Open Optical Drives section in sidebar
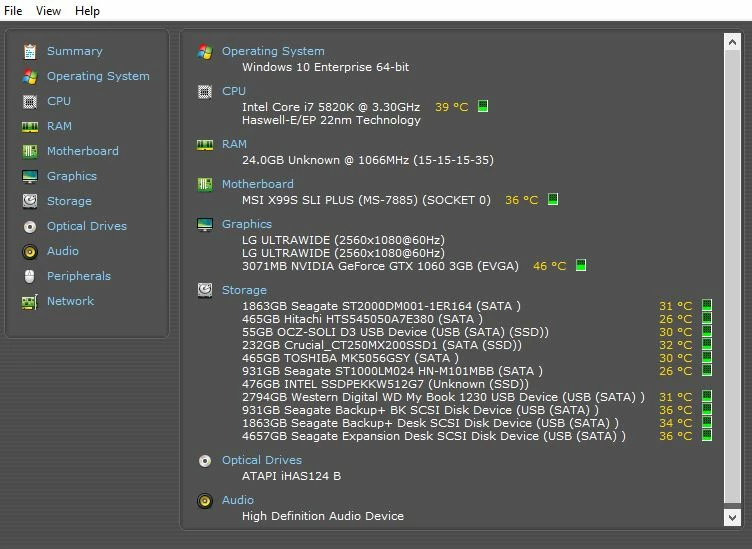 click(87, 226)
